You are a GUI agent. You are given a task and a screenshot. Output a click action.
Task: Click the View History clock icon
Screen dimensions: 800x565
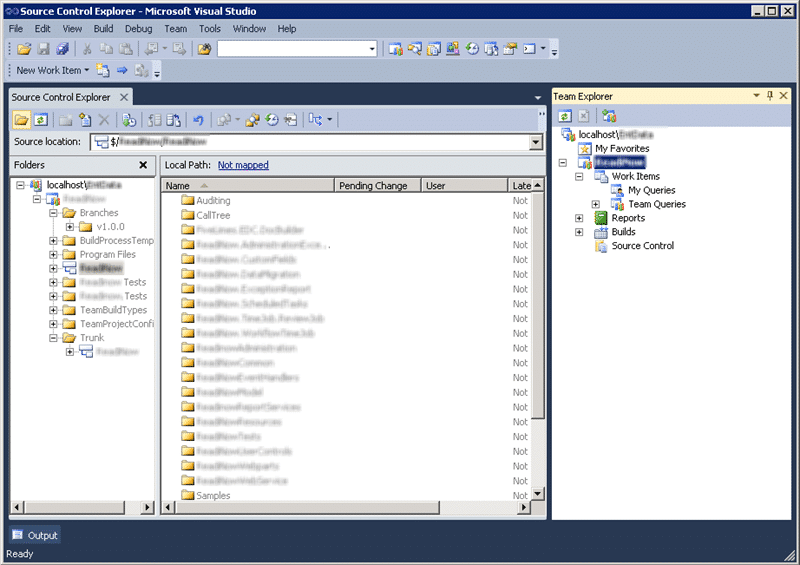coord(272,120)
